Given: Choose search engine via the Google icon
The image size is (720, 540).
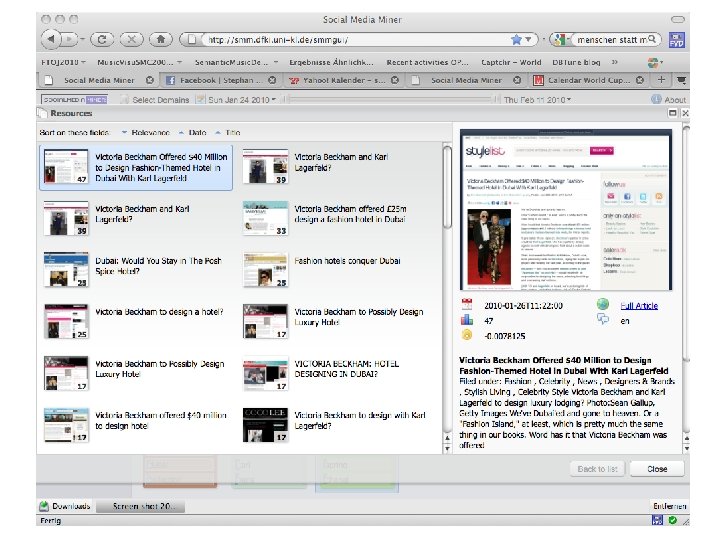Looking at the screenshot, I should point(559,40).
